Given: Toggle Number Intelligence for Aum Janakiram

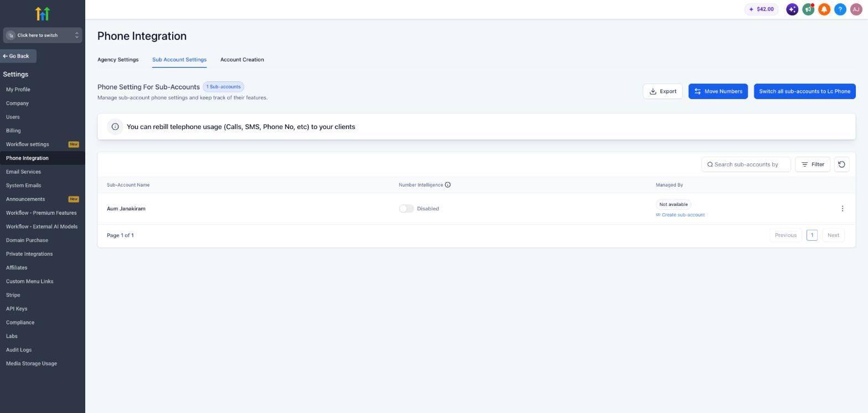Looking at the screenshot, I should 406,209.
